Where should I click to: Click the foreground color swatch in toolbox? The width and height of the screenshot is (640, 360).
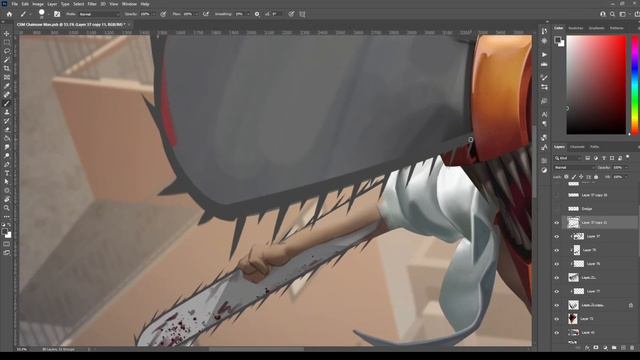[5, 232]
